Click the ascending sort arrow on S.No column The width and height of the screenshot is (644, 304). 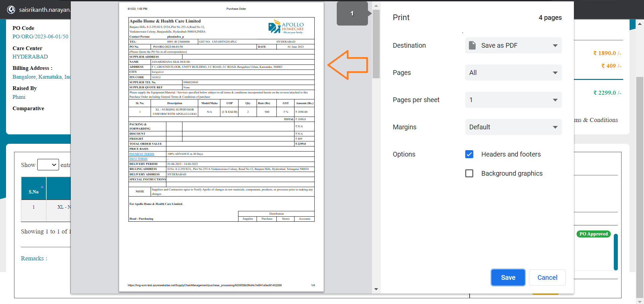point(42,187)
